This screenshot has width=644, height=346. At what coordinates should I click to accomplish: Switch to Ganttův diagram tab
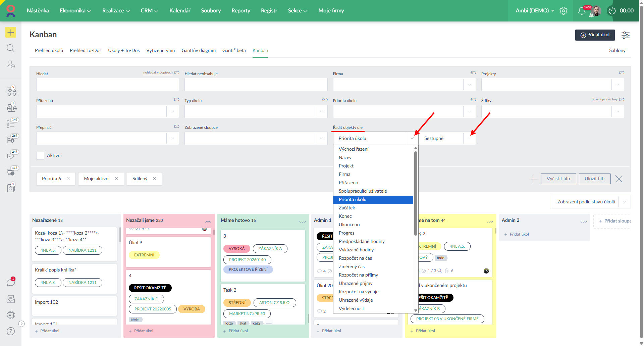pyautogui.click(x=199, y=50)
